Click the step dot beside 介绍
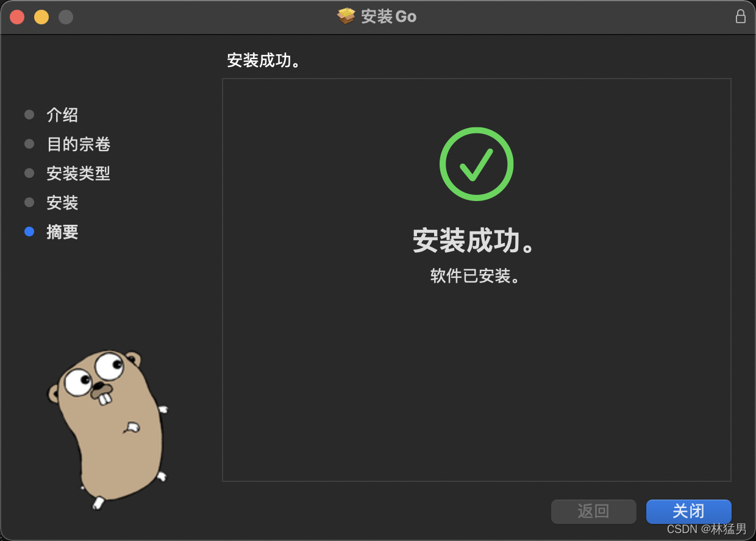The height and width of the screenshot is (541, 756). [29, 115]
